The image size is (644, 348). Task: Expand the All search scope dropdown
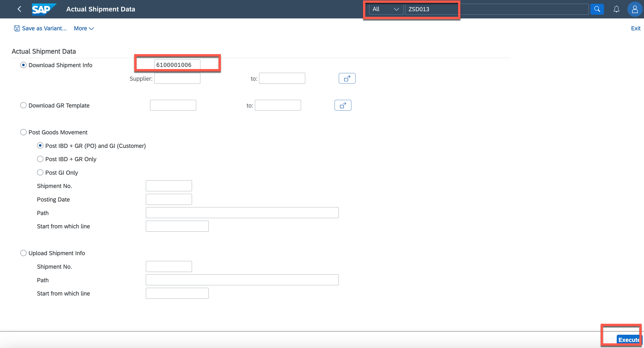[386, 9]
